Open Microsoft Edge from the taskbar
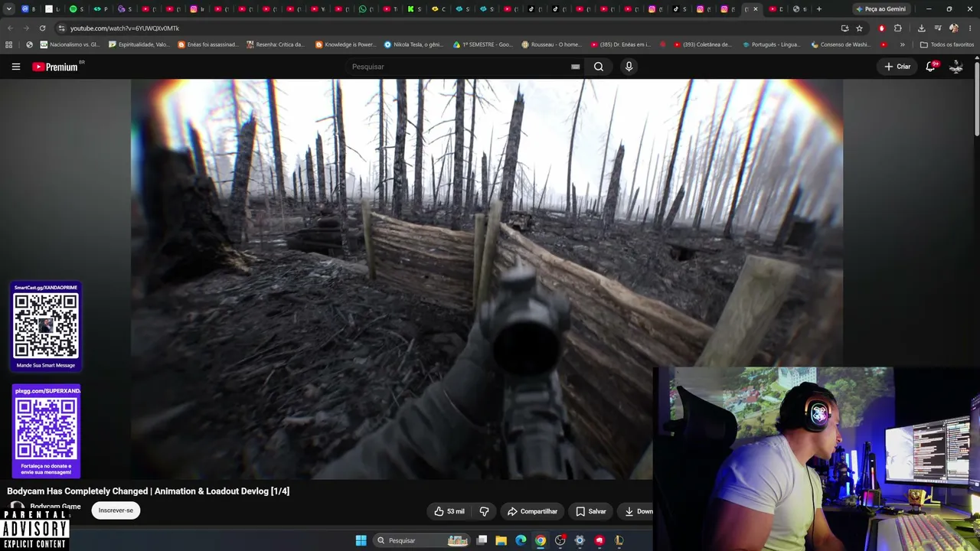 (521, 540)
